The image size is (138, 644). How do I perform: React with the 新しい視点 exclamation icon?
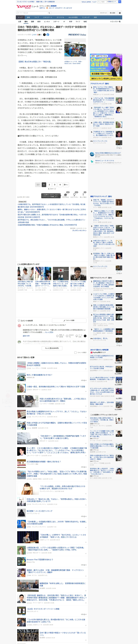click(x=83, y=195)
